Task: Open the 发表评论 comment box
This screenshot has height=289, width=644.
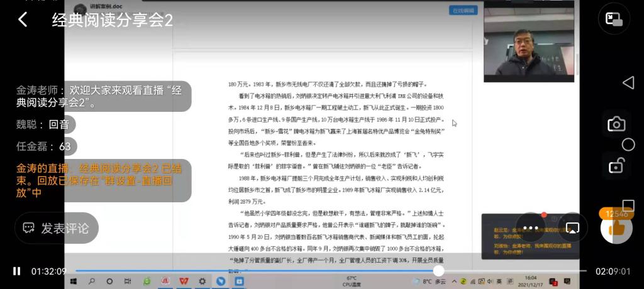Action: pyautogui.click(x=57, y=228)
